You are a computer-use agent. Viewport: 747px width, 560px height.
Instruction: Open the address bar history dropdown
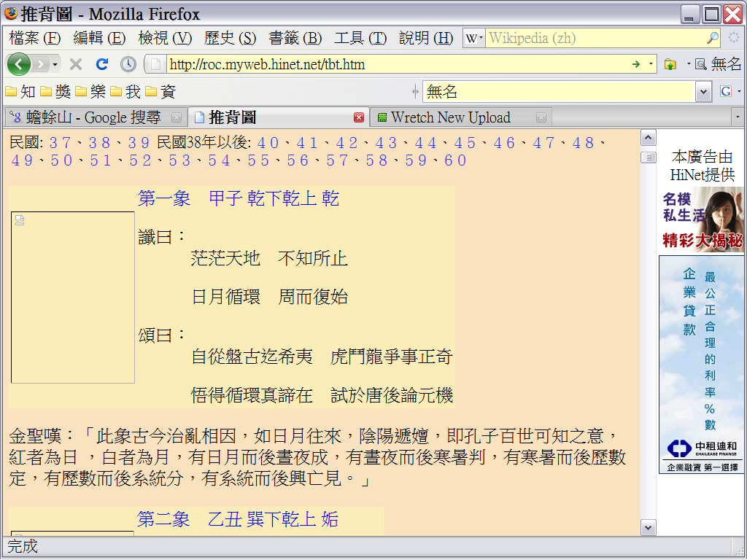coord(651,64)
